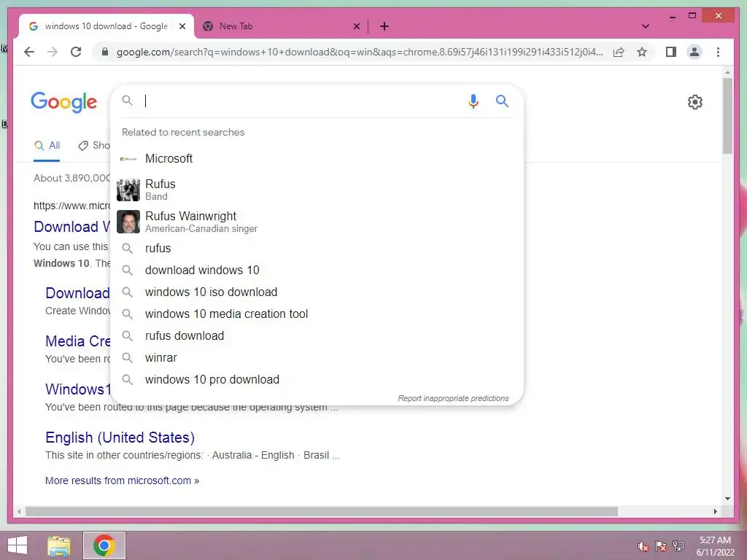The height and width of the screenshot is (560, 747).
Task: Open Google quick settings gear
Action: point(695,102)
